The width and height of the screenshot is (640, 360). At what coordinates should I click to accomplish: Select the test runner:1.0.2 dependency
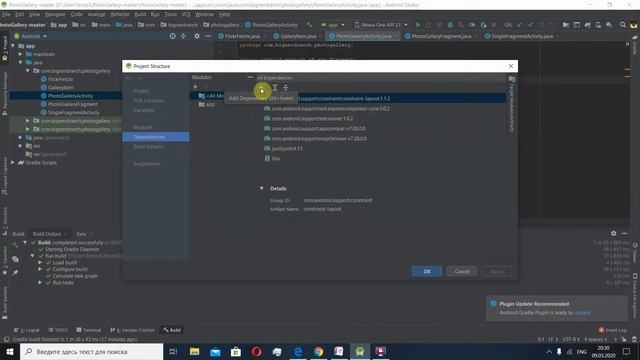pyautogui.click(x=309, y=118)
